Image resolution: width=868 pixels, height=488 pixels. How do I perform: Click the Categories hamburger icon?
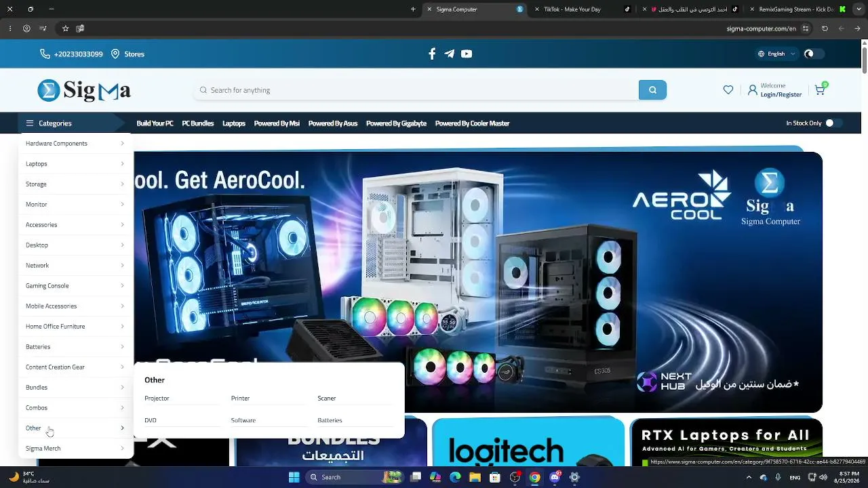click(30, 123)
